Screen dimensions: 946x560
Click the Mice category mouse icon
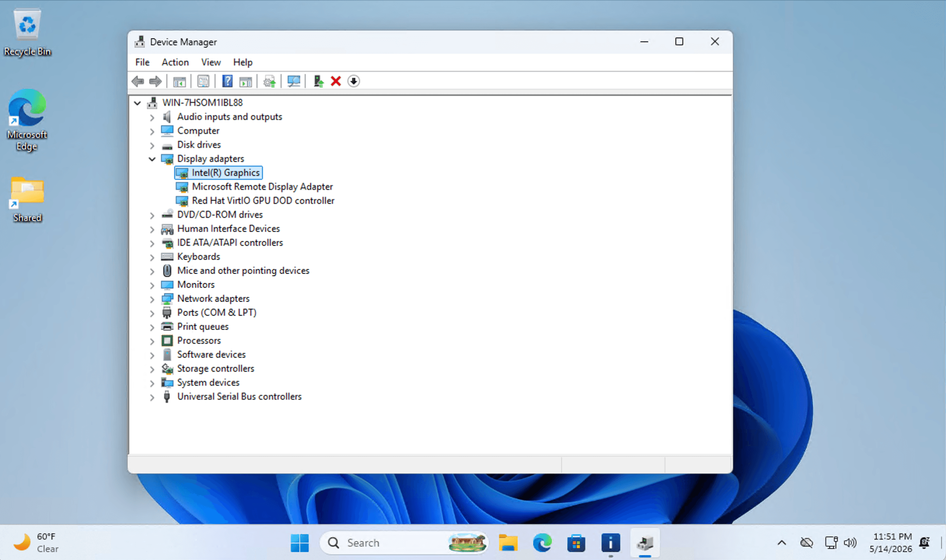tap(167, 271)
